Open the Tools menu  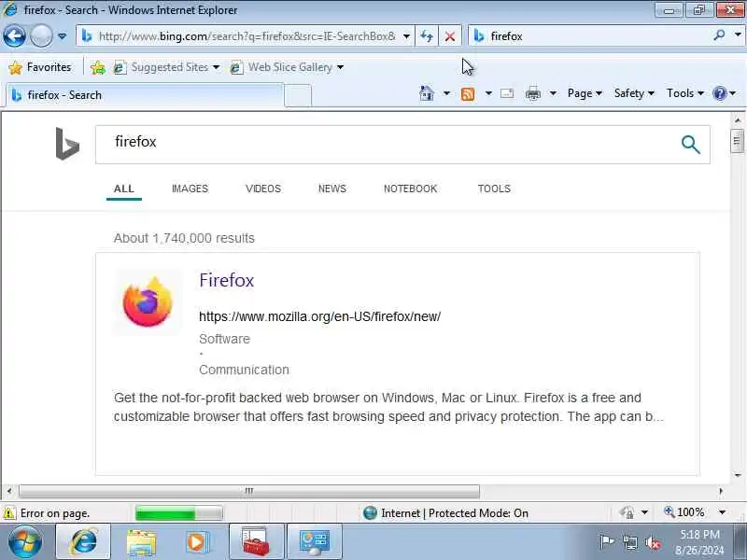(x=685, y=93)
